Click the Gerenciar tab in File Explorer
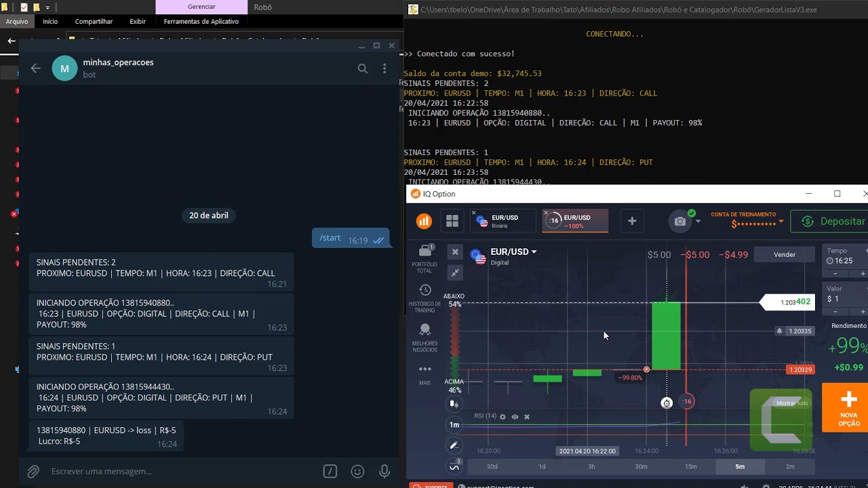 tap(201, 7)
